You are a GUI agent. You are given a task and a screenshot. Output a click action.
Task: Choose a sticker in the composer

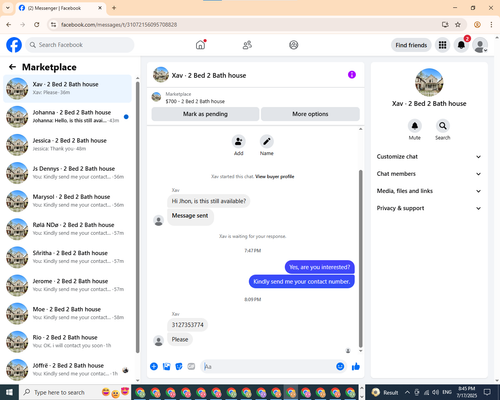pos(179,367)
